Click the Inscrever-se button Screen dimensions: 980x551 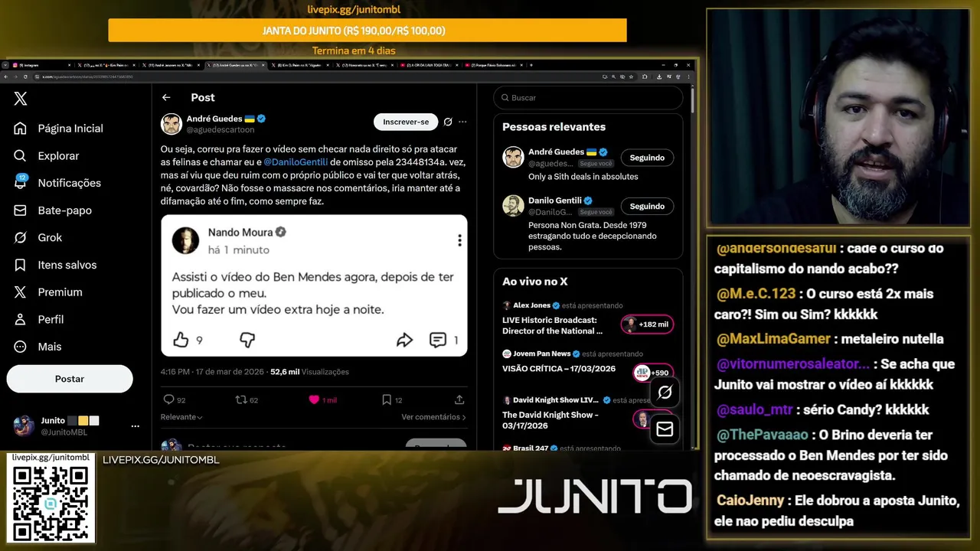[406, 122]
